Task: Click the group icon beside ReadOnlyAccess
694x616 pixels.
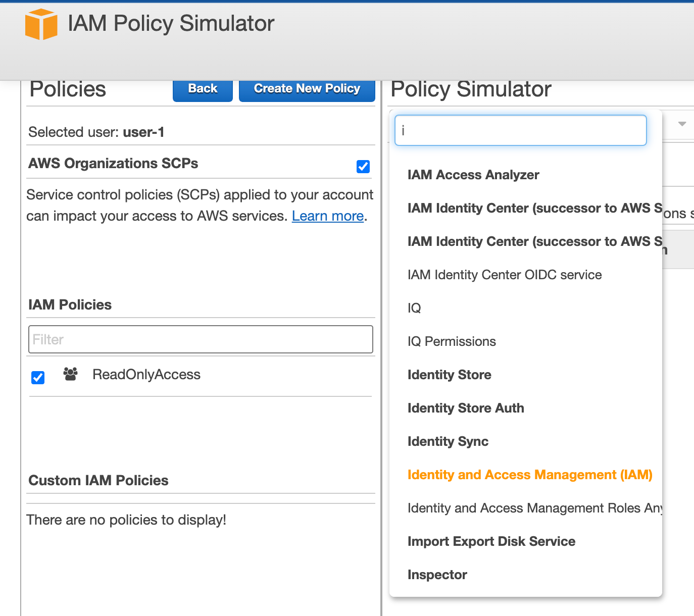Action: coord(70,374)
